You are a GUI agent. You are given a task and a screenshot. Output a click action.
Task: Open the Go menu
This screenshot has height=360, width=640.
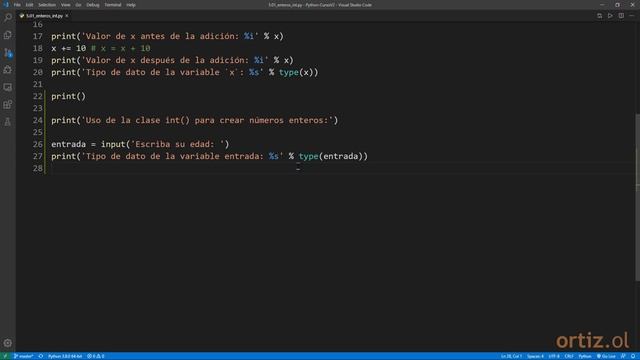[78, 5]
